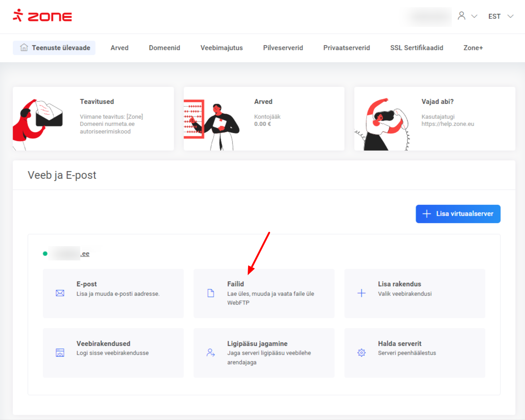Open the Zone+ menu item

pos(473,48)
